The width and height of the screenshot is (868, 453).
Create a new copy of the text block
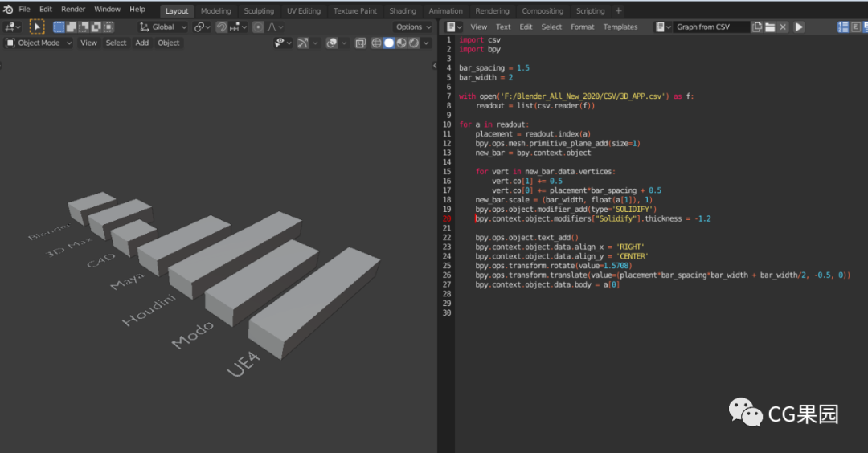pos(757,27)
